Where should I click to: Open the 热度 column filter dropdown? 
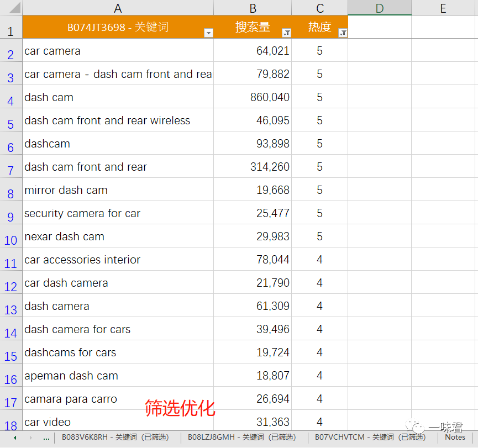(343, 33)
